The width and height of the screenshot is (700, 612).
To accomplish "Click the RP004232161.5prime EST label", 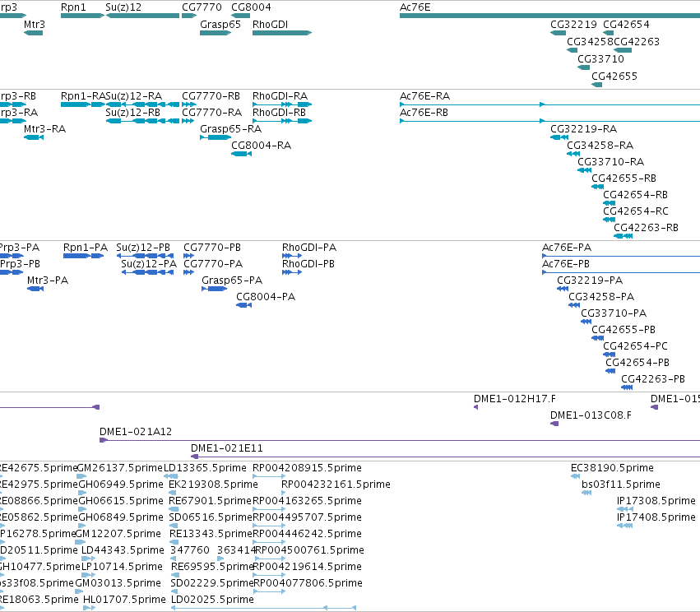I will [336, 484].
